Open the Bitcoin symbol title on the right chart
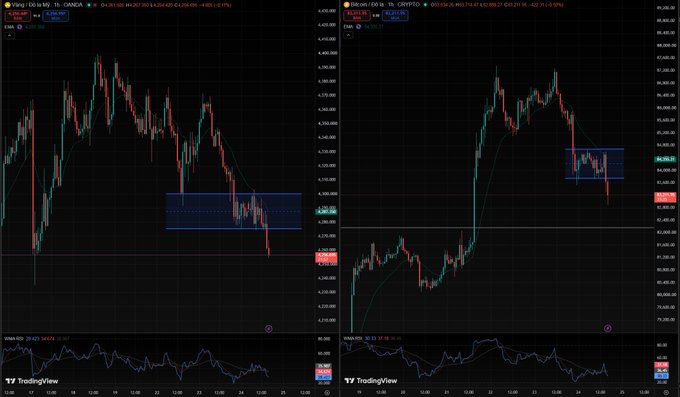 386,5
